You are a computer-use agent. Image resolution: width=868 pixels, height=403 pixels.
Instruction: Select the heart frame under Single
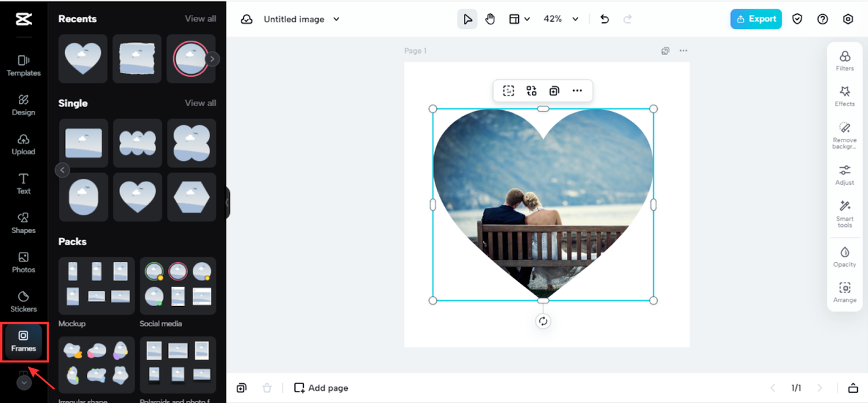(138, 197)
